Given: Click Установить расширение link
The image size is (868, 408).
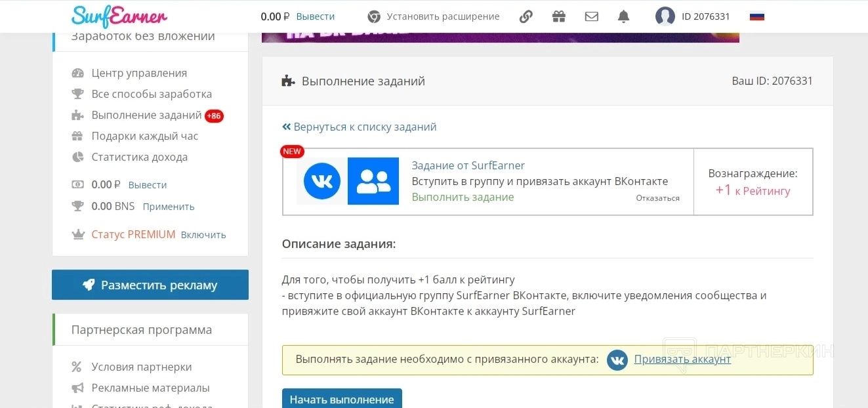Looking at the screenshot, I should (443, 16).
